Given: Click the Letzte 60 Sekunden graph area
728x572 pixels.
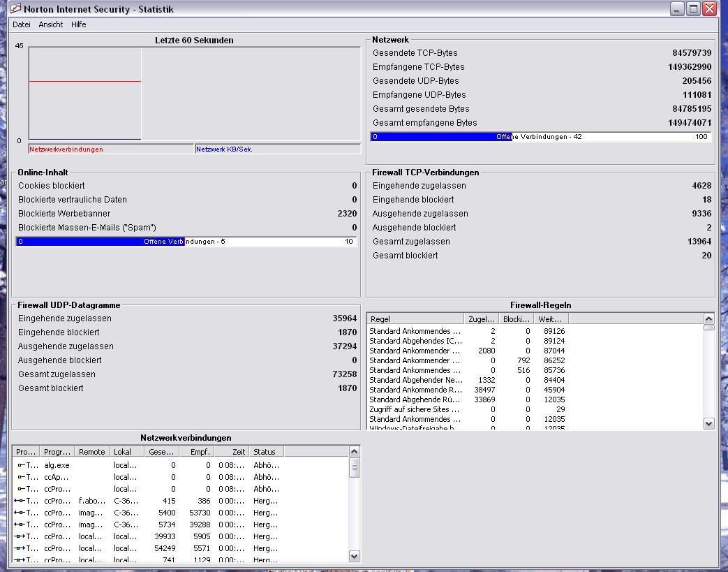Looking at the screenshot, I should pos(194,94).
